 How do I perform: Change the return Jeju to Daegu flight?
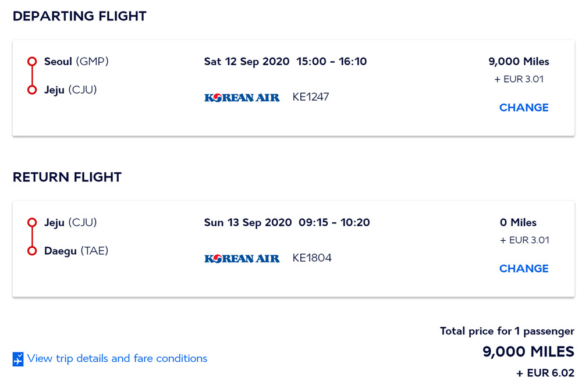point(524,269)
